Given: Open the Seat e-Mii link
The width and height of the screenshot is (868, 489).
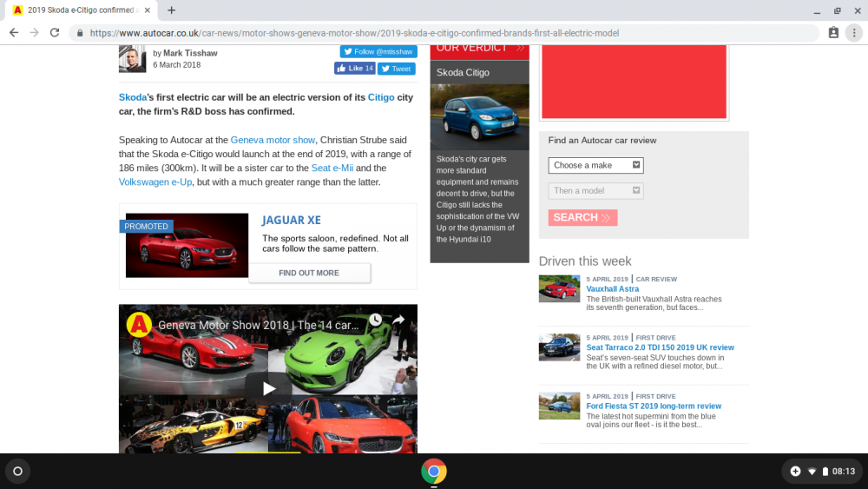Looking at the screenshot, I should pyautogui.click(x=332, y=168).
